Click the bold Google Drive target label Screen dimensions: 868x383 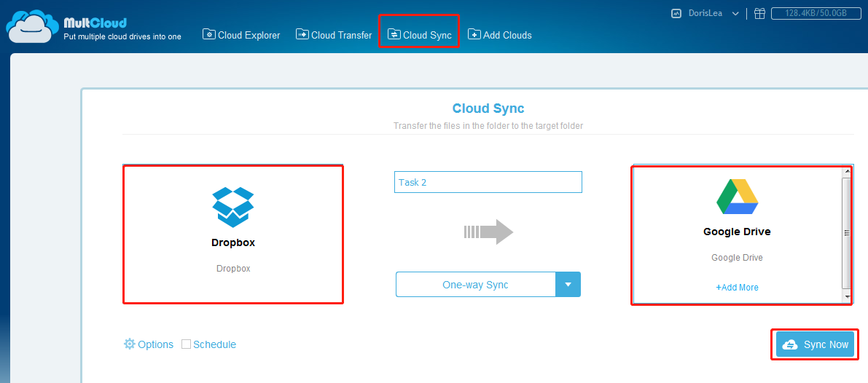pos(737,232)
